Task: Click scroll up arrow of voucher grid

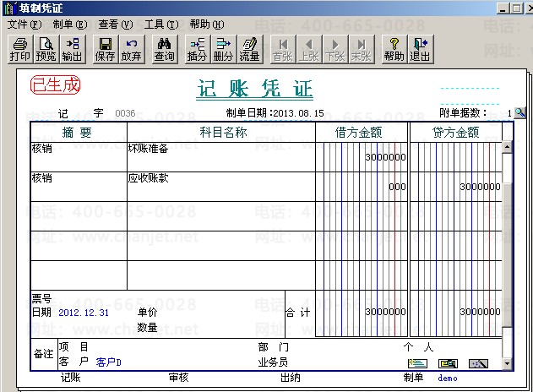Action: tap(507, 147)
